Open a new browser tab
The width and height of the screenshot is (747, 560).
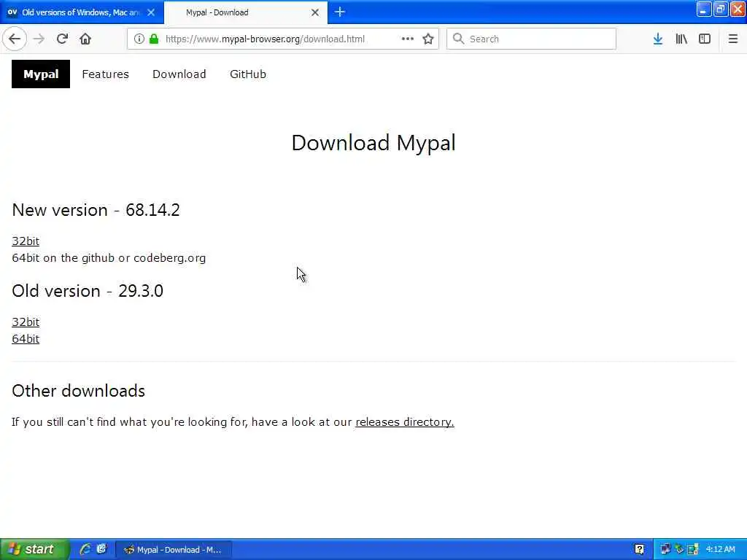(x=340, y=12)
